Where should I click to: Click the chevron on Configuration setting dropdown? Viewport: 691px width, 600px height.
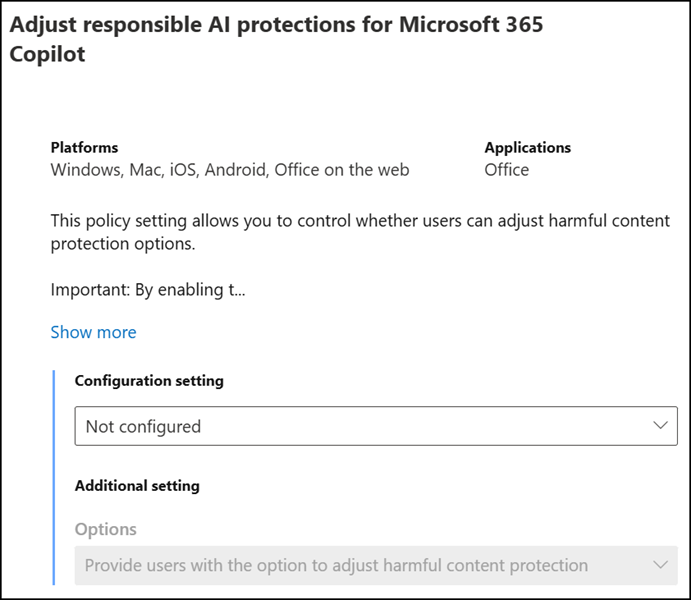point(659,426)
